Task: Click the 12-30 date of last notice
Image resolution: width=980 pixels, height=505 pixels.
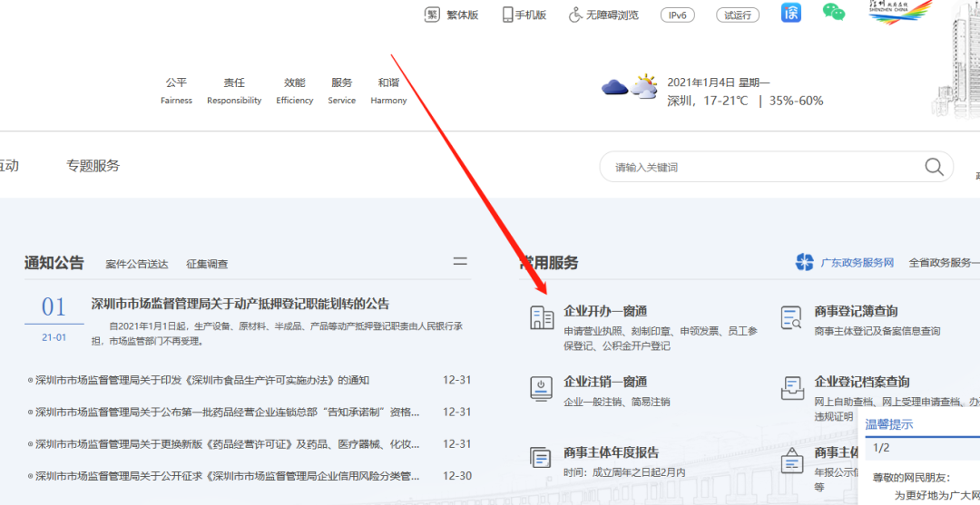Action: point(456,476)
